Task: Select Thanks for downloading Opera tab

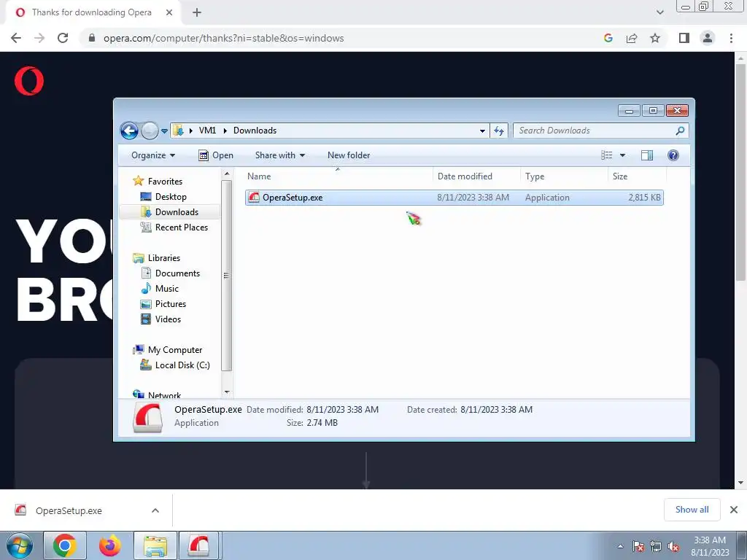Action: click(x=91, y=13)
